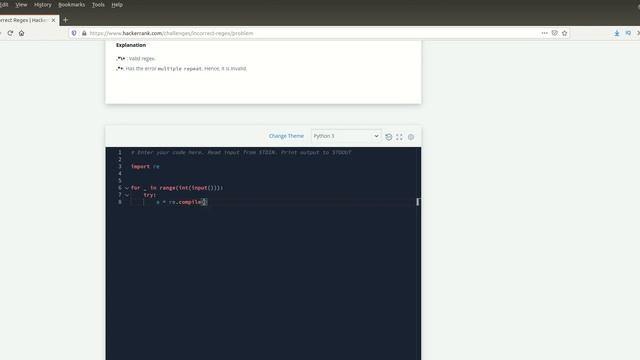The height and width of the screenshot is (360, 640).
Task: Click the 'multiple repeat' error text
Action: [x=180, y=69]
